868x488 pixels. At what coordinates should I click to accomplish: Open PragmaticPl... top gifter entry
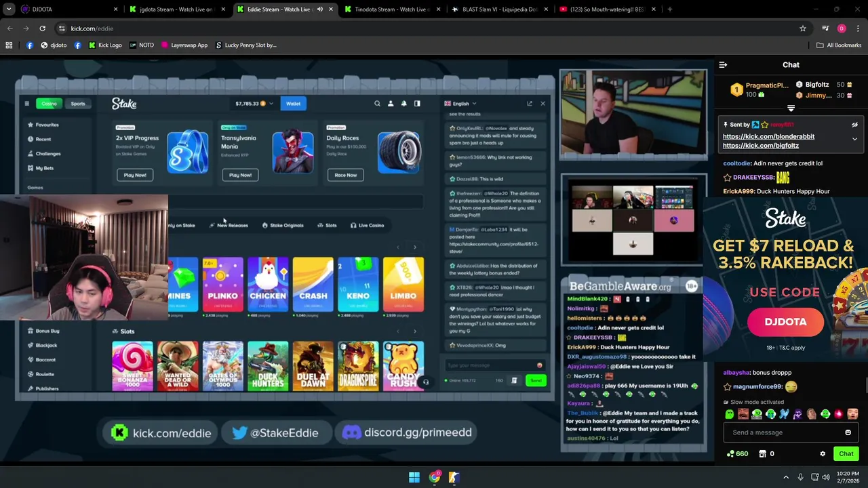click(x=759, y=89)
